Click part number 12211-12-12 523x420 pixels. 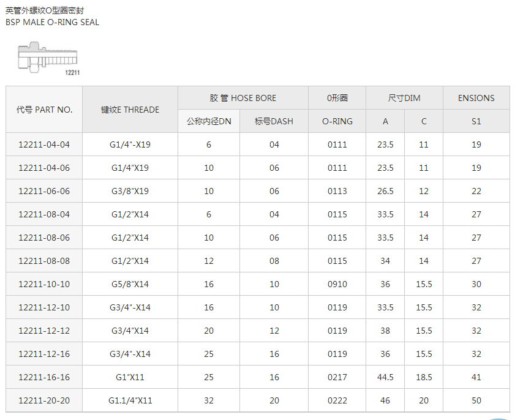tap(44, 331)
